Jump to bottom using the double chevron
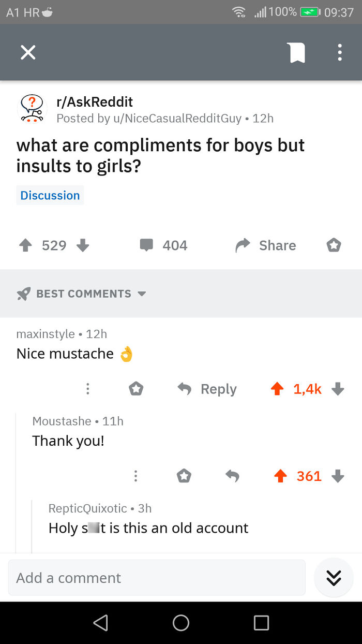The width and height of the screenshot is (362, 644). 334,578
